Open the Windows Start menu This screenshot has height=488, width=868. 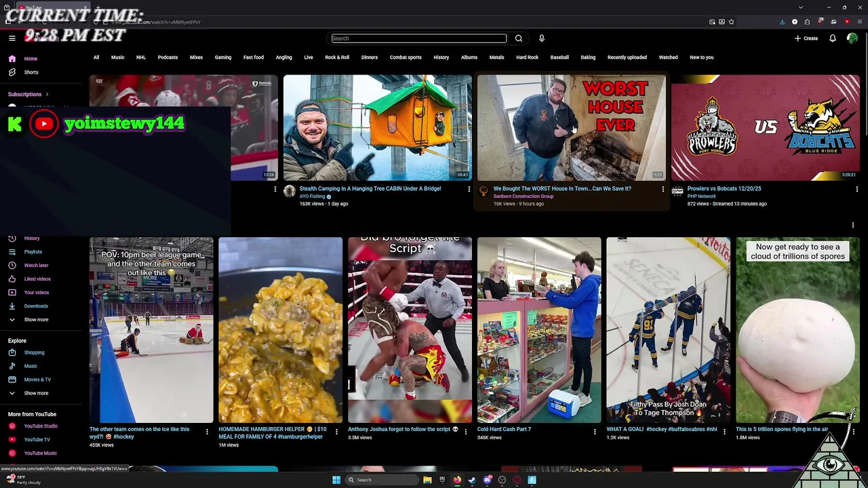pos(336,480)
